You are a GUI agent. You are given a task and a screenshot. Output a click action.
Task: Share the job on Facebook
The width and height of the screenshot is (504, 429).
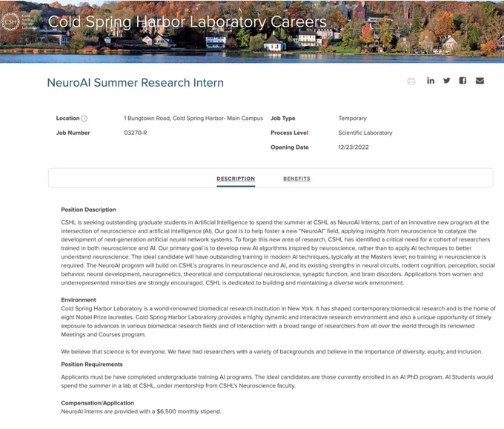click(462, 81)
